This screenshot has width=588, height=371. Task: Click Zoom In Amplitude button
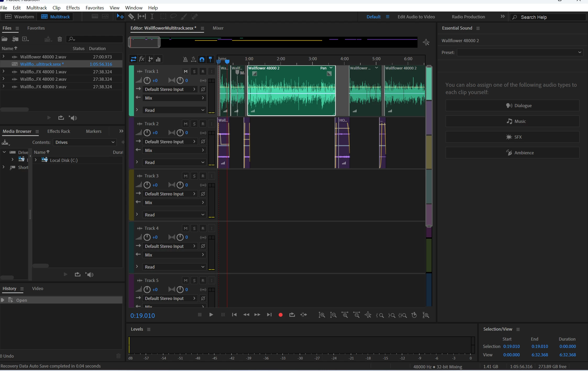click(x=322, y=315)
